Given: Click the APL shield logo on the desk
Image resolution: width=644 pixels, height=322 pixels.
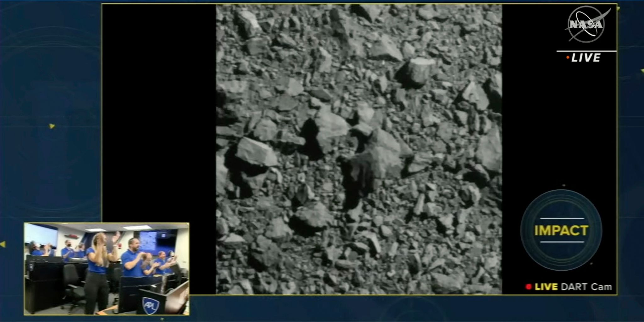Looking at the screenshot, I should (150, 304).
